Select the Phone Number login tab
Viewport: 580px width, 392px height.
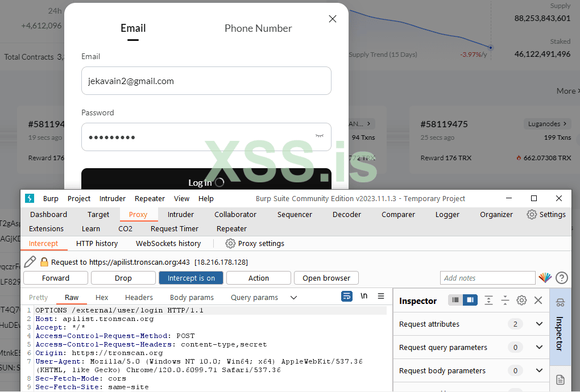(x=258, y=28)
